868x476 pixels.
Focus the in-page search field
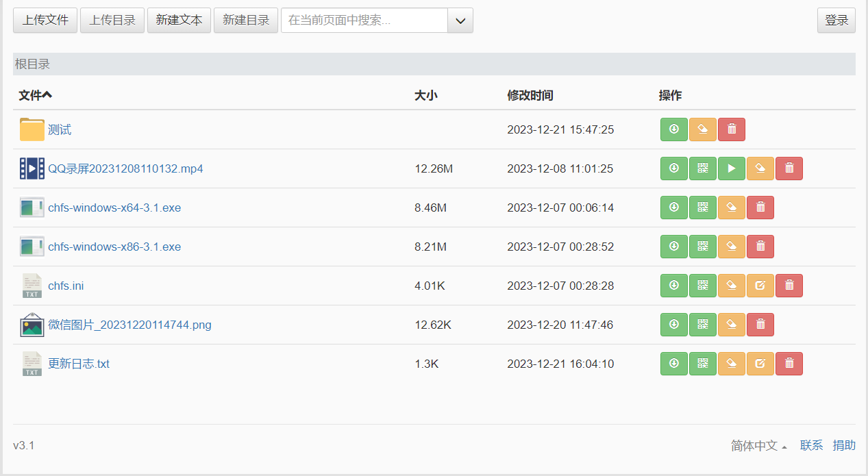[364, 21]
